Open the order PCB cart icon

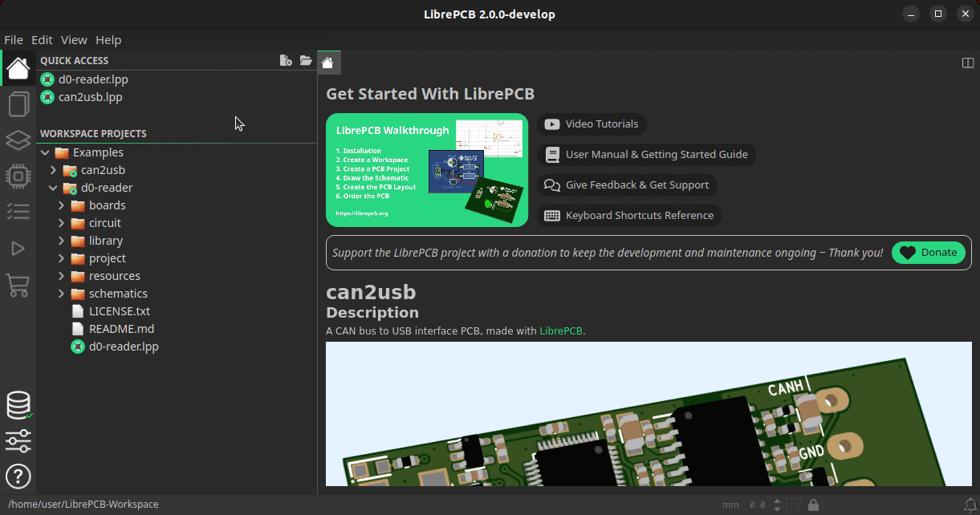[18, 285]
